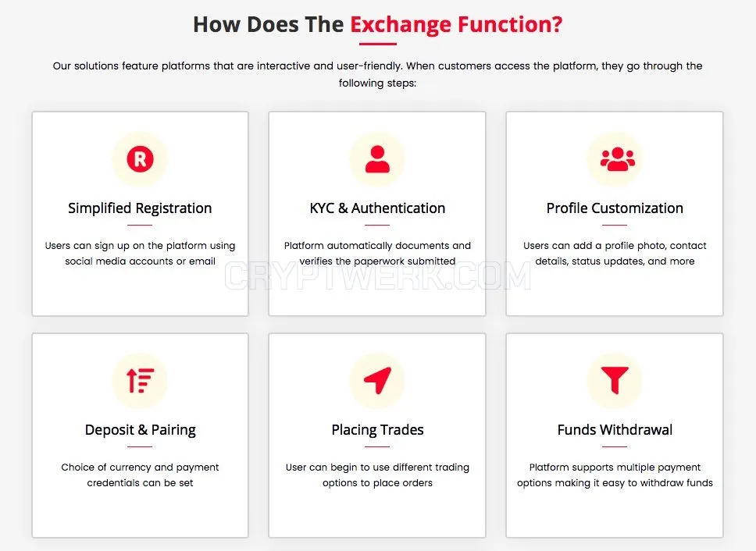
Task: Click the currency and payment credentials text
Action: 140,475
